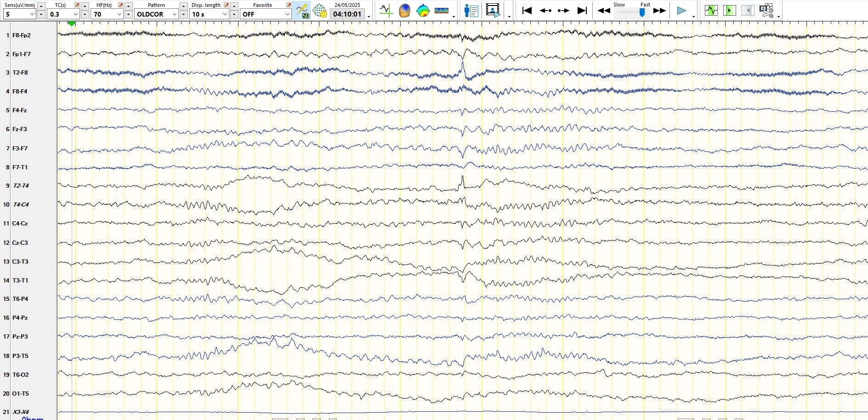Toggle the 50 Hz notch filter
Image resolution: width=868 pixels, height=420 pixels.
302,11
